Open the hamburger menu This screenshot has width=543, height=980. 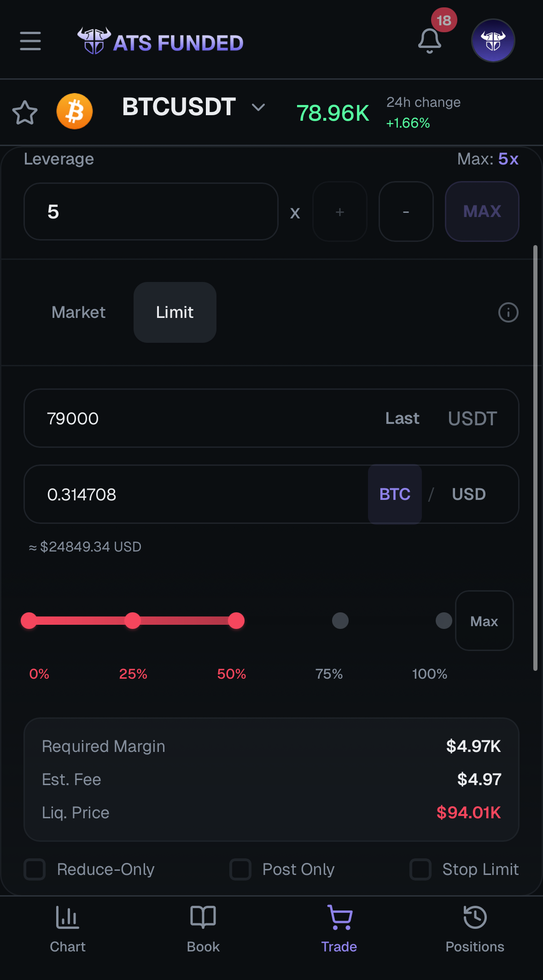click(x=30, y=41)
